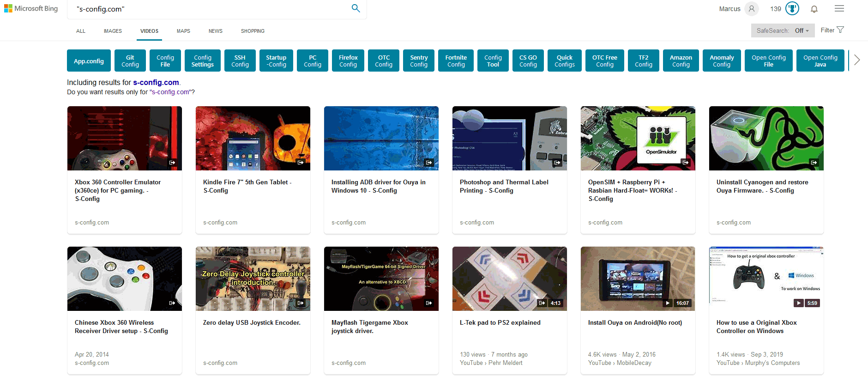Screen dimensions: 868x376
Task: Open the L-Tek pad to PS2 explained thumbnail
Action: [x=510, y=279]
